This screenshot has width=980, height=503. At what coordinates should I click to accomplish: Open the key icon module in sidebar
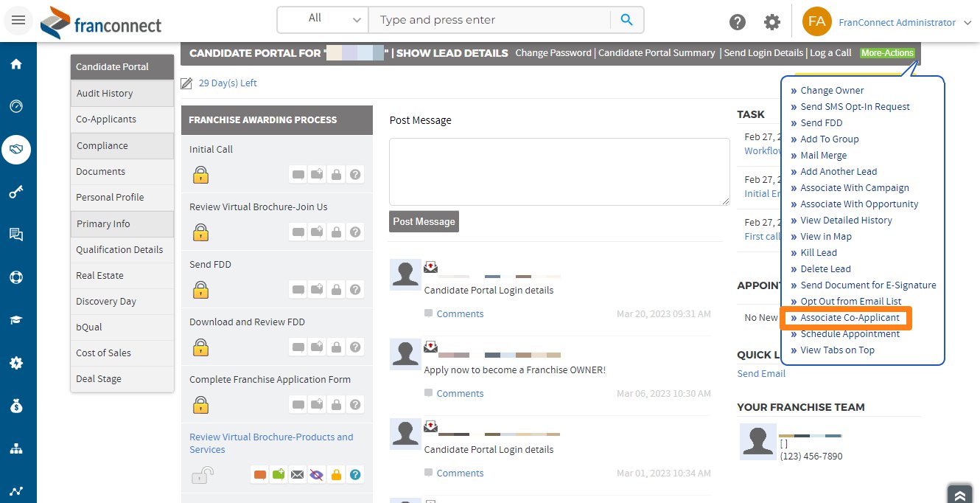coord(16,192)
